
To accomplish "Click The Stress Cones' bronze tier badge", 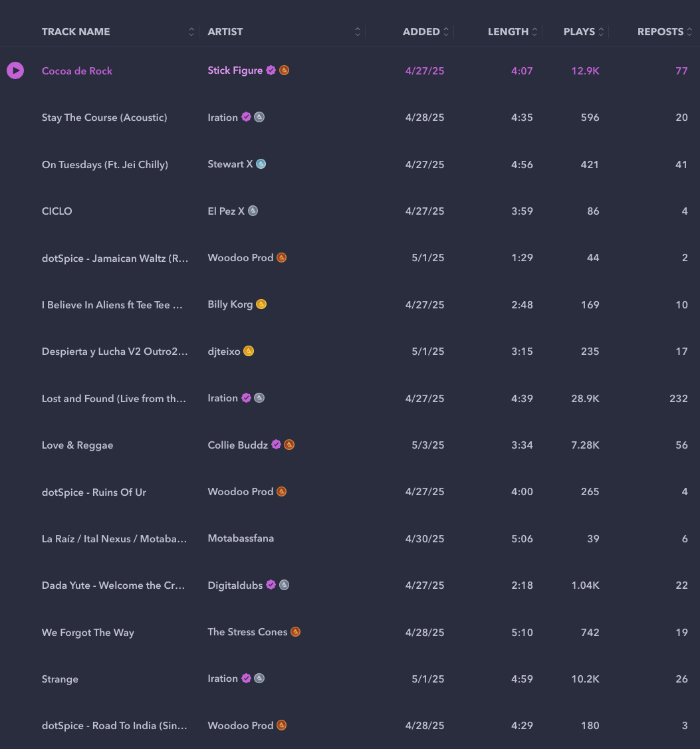I will (x=295, y=631).
